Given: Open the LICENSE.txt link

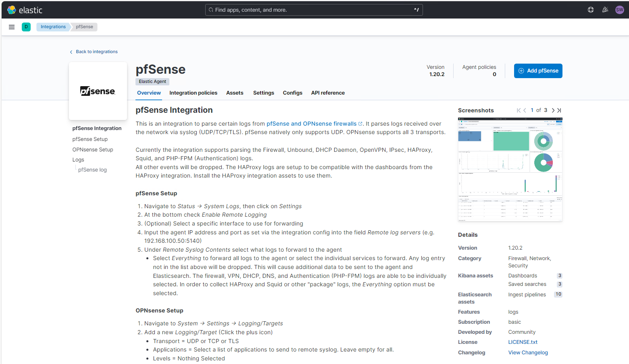Looking at the screenshot, I should pyautogui.click(x=523, y=342).
